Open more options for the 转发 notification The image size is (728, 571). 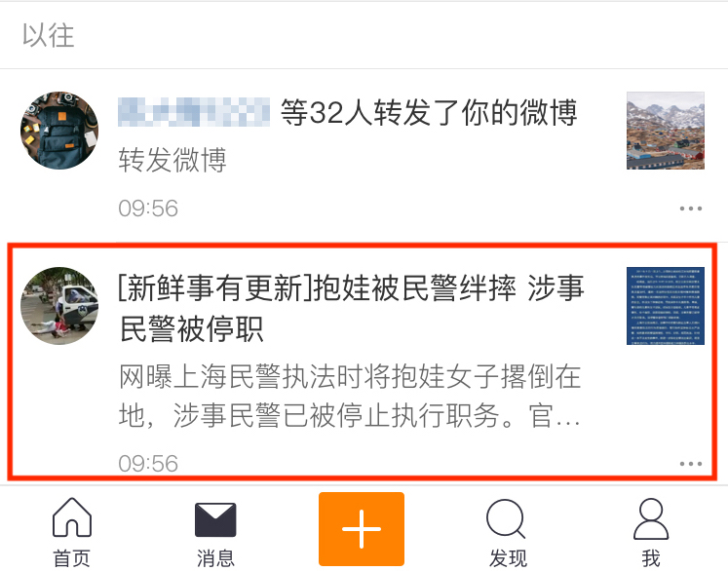(691, 209)
